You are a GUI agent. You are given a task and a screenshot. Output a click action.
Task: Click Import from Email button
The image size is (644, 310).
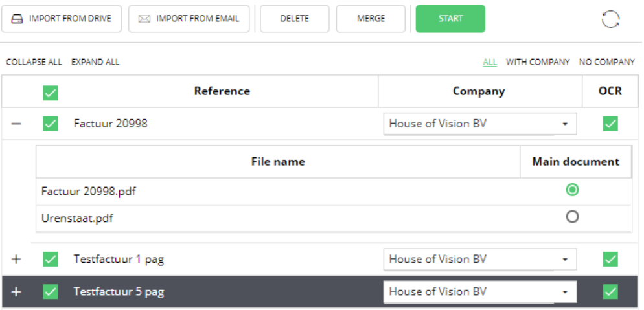tap(189, 19)
